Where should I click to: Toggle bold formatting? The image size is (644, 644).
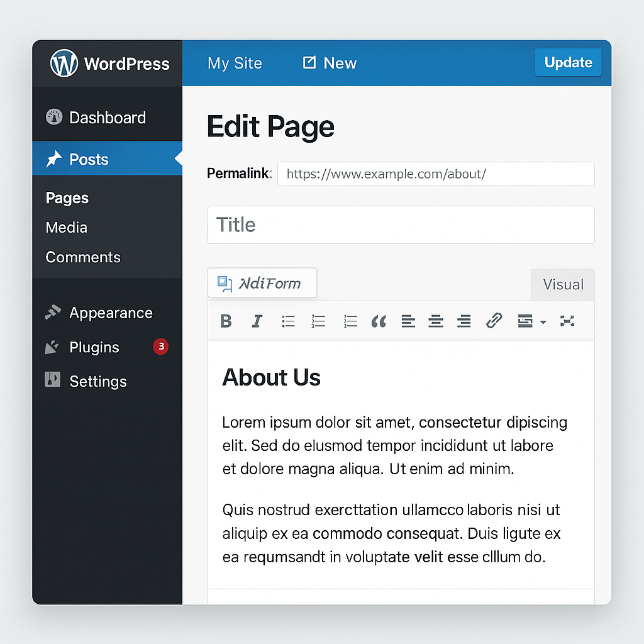[x=226, y=321]
